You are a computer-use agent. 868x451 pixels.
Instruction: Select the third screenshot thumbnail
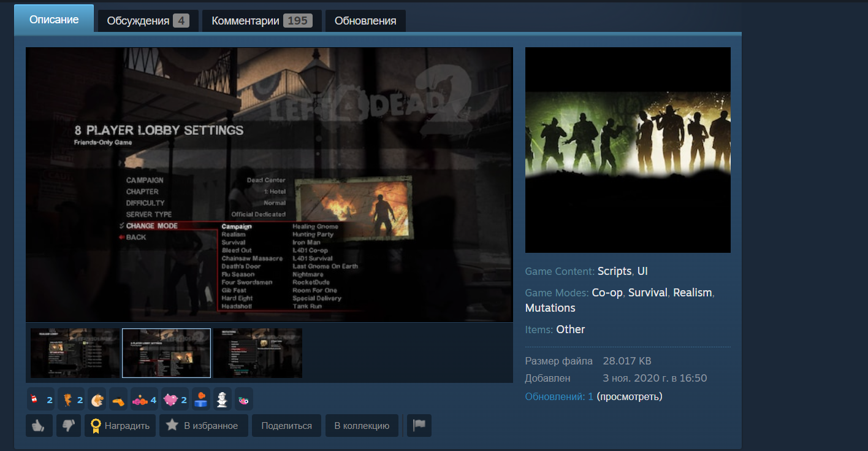(x=257, y=353)
